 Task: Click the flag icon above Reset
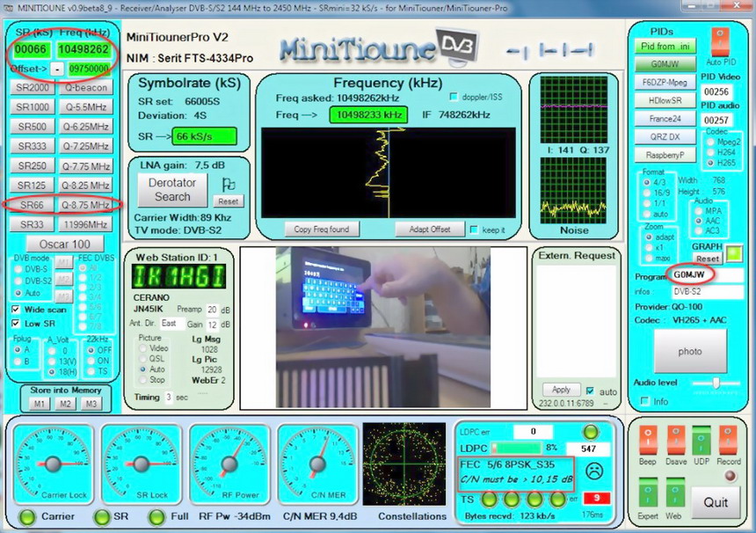(x=228, y=184)
